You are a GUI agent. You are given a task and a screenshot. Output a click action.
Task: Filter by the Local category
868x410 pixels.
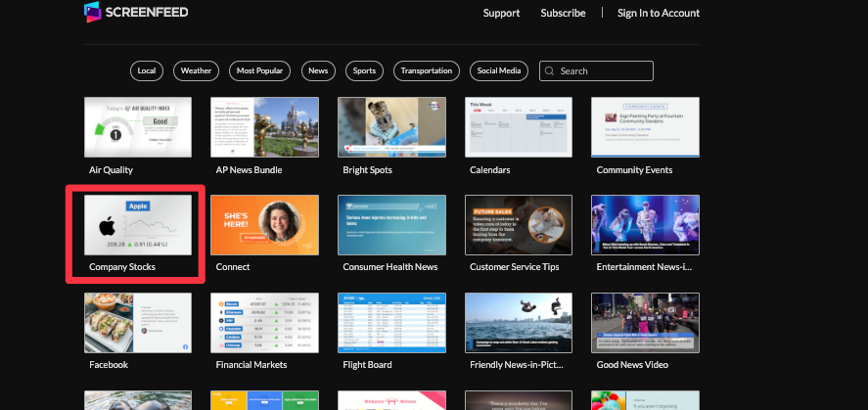pyautogui.click(x=147, y=70)
